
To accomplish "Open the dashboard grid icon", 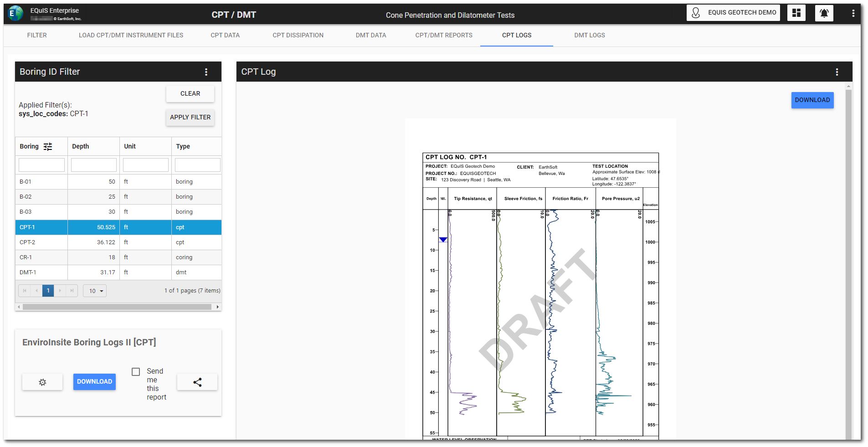I will (x=796, y=13).
